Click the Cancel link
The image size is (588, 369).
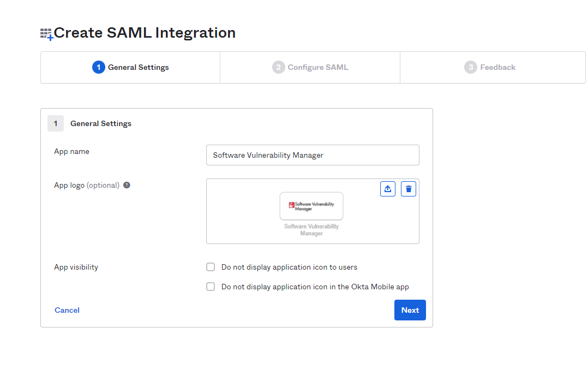[x=67, y=310]
